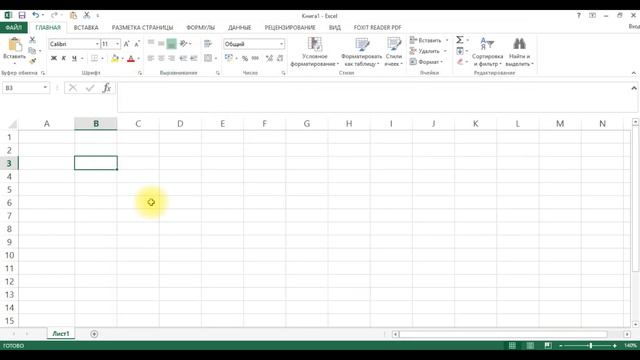Toggle Bold (Ж) formatting
Image resolution: width=640 pixels, height=360 pixels.
pos(53,58)
